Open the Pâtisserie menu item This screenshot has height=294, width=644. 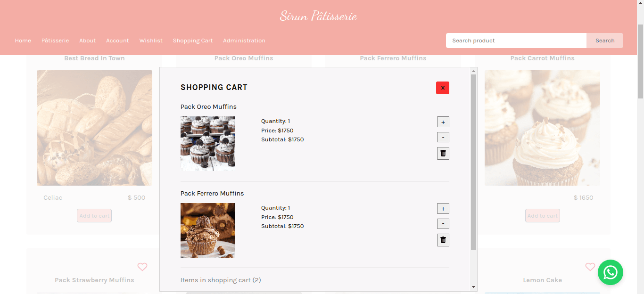tap(55, 41)
